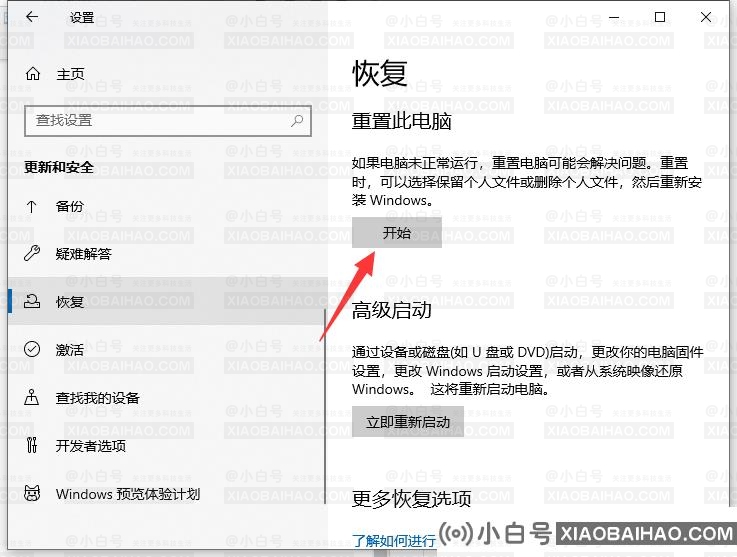The image size is (737, 557).
Task: Click the 查找我的设备 locator icon
Action: 31,397
